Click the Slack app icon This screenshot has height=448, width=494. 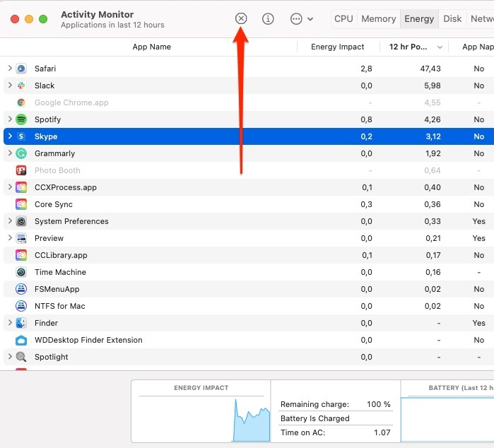(21, 86)
